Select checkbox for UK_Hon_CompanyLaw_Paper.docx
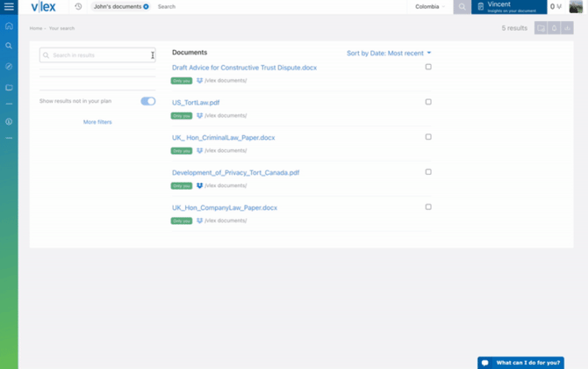 [x=428, y=206]
